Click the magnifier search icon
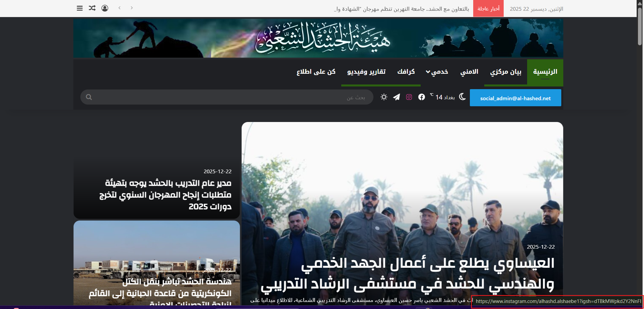The width and height of the screenshot is (644, 309). point(89,97)
